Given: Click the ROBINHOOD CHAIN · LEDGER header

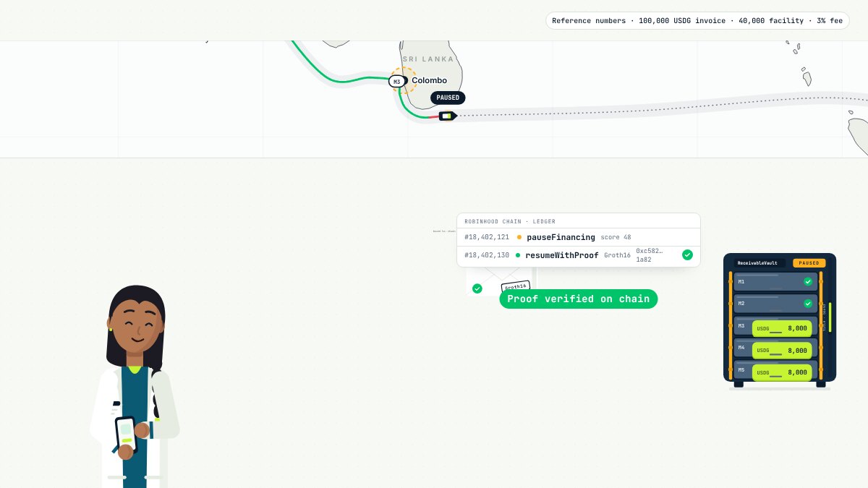Looking at the screenshot, I should tap(510, 221).
